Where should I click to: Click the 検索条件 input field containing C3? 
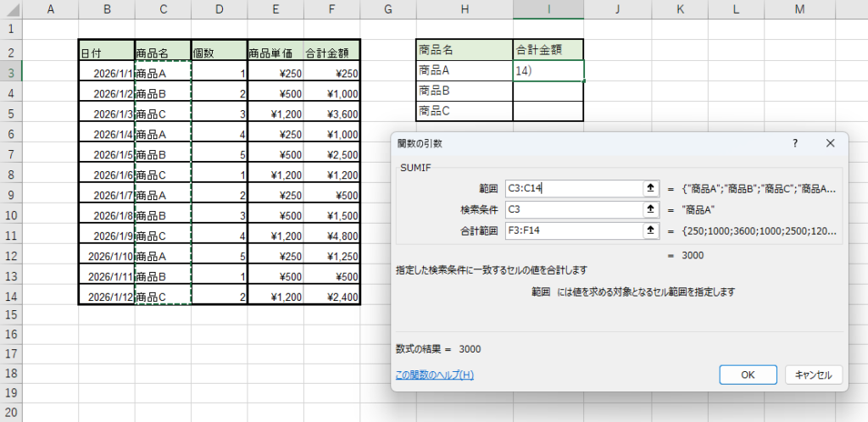tap(572, 209)
